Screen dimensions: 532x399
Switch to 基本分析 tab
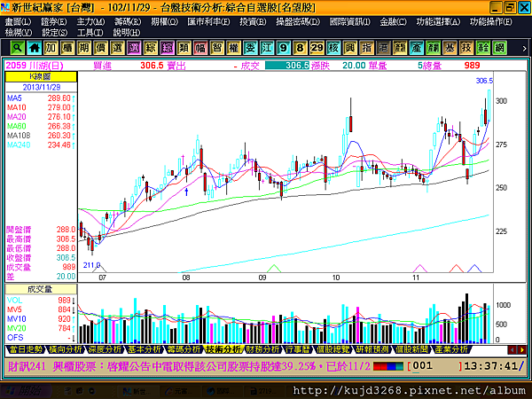click(x=145, y=349)
